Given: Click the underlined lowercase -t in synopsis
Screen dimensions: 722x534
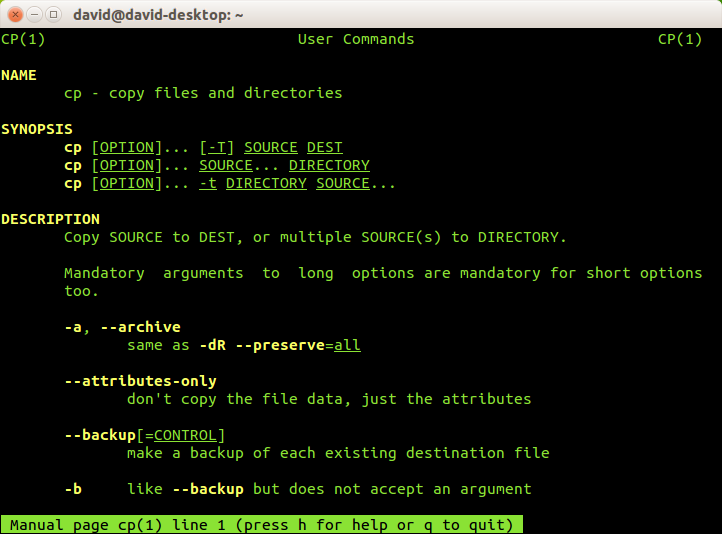Looking at the screenshot, I should pos(208,183).
